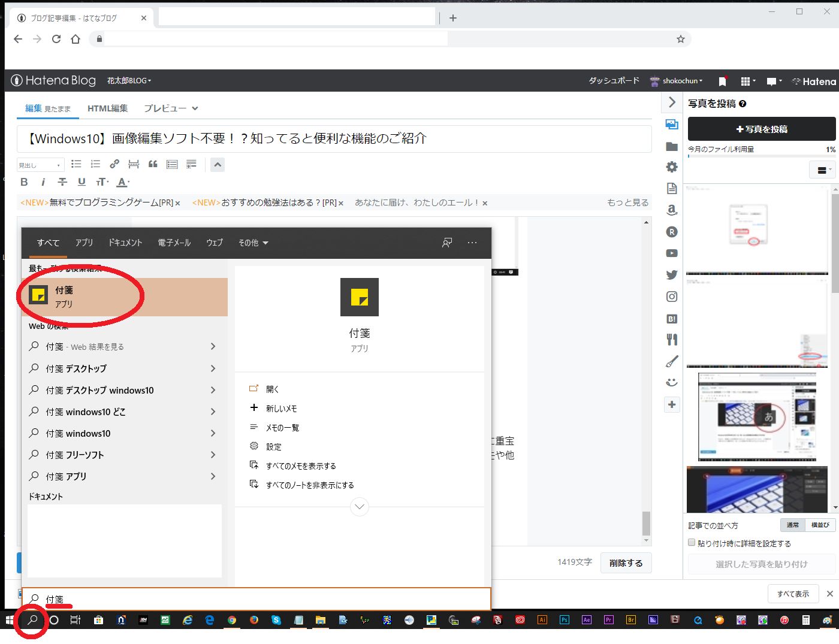Open the Twitter paste sidebar icon
Viewport: 839px width, 644px height.
click(x=672, y=274)
